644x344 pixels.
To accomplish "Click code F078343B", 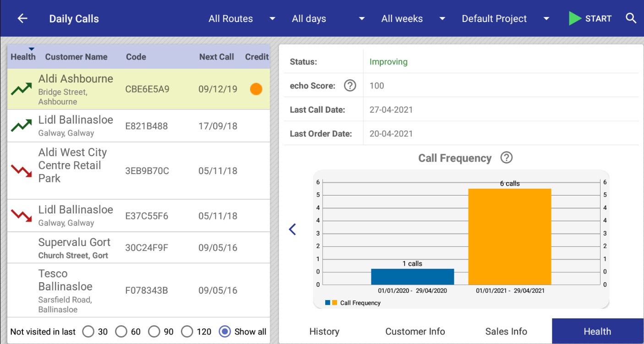I will [147, 290].
